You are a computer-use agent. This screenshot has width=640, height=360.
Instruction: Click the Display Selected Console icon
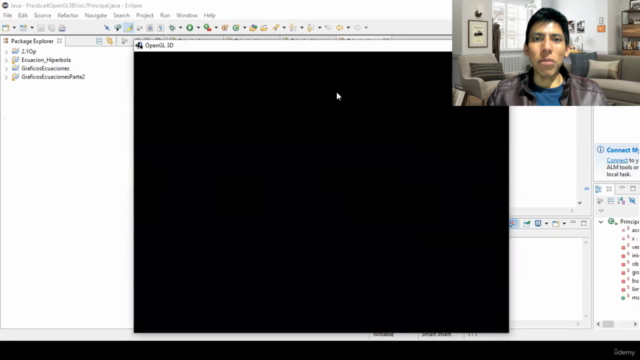[538, 224]
